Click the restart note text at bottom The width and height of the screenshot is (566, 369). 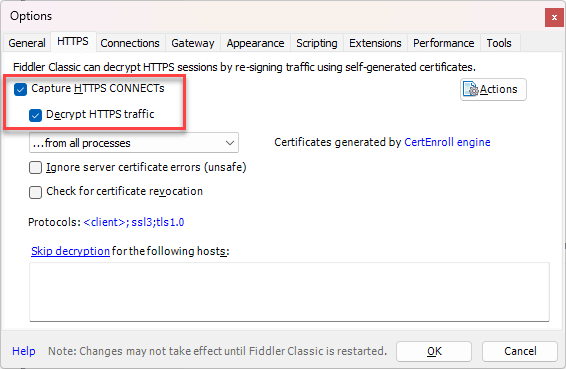(217, 351)
